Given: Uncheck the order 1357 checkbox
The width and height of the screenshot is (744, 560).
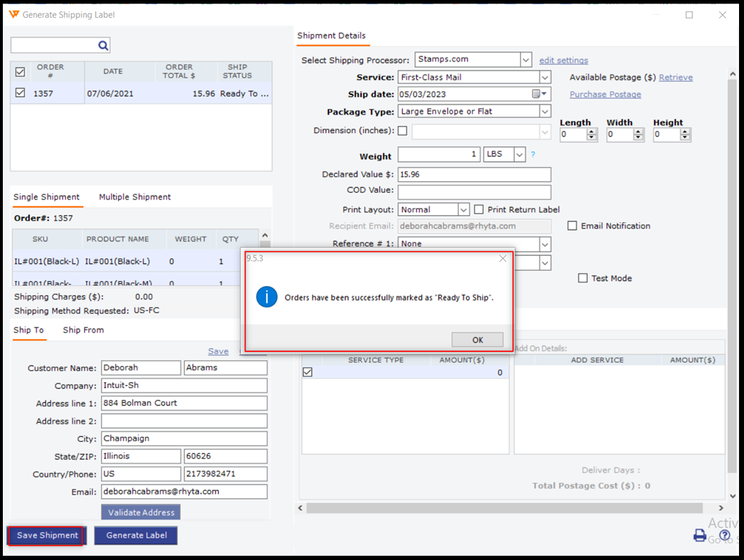Looking at the screenshot, I should coord(20,93).
